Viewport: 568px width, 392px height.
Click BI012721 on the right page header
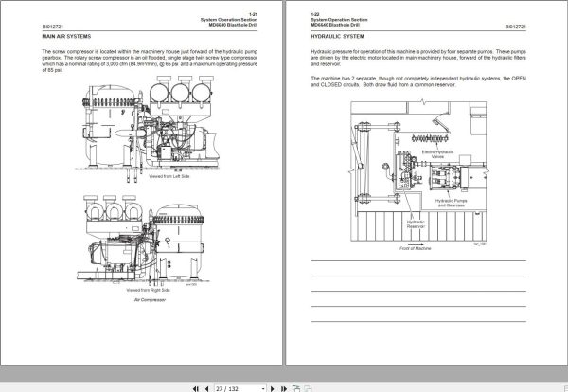[x=516, y=27]
